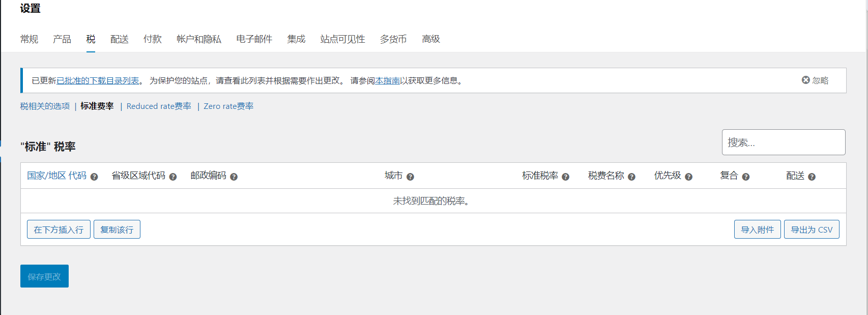The width and height of the screenshot is (868, 315).
Task: Click help icon next to 国家/地区 代码
Action: coord(94,177)
